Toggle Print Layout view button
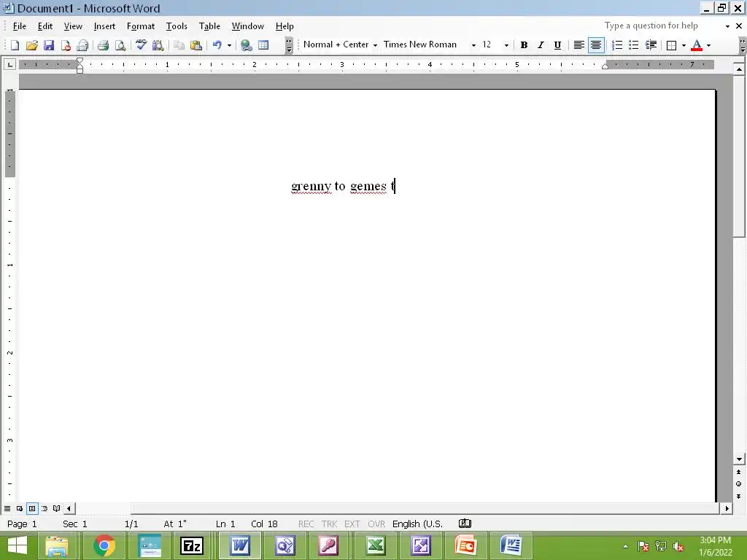This screenshot has width=747, height=560. 32,508
